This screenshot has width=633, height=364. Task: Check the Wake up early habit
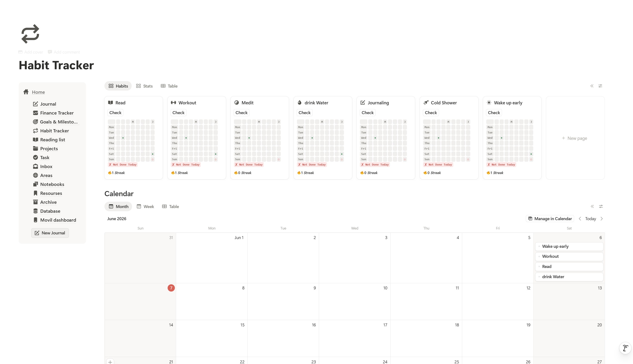pyautogui.click(x=494, y=113)
